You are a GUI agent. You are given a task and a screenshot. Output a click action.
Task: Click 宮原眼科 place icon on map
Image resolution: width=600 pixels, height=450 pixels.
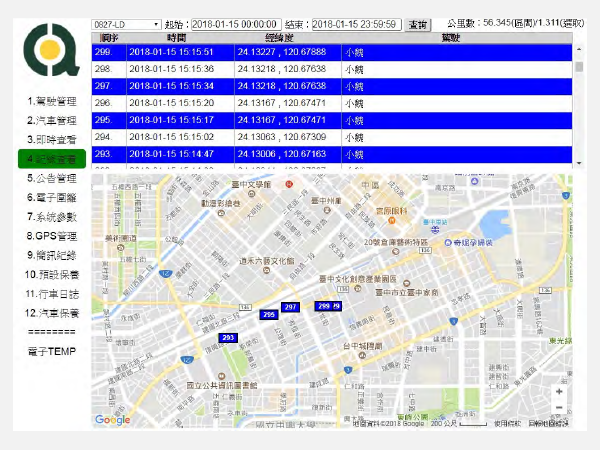(391, 220)
